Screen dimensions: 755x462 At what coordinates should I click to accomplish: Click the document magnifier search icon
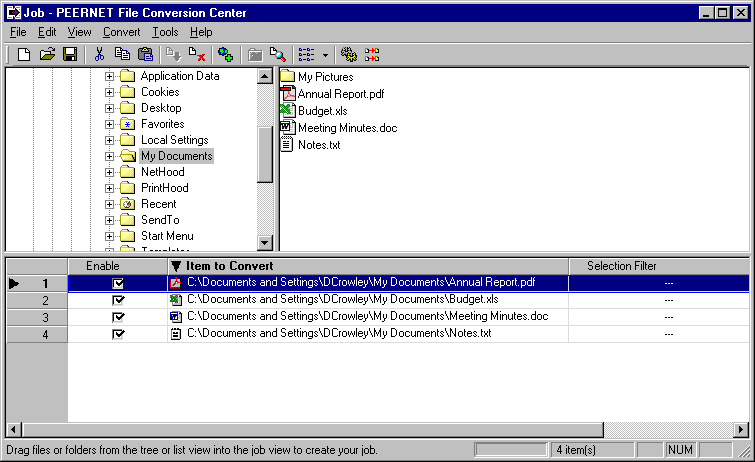[x=278, y=54]
